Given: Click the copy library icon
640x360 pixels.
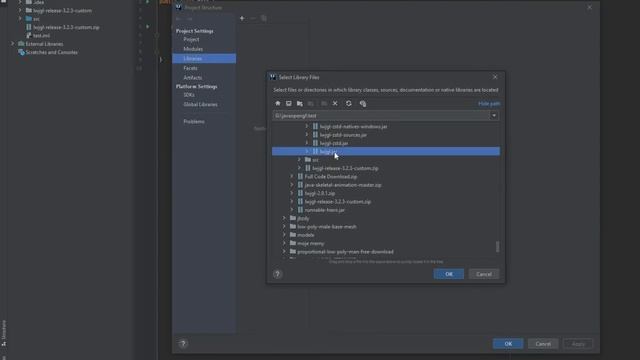Looking at the screenshot, I should coord(264,18).
